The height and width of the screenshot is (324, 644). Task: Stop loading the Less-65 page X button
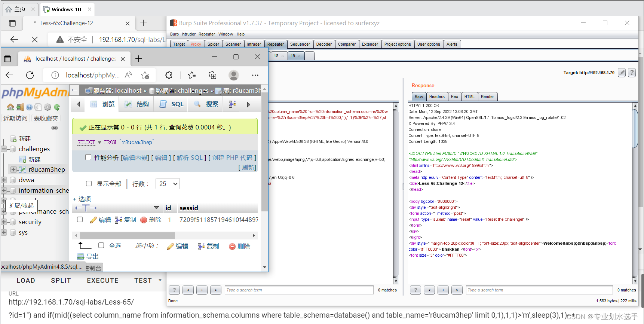34,39
